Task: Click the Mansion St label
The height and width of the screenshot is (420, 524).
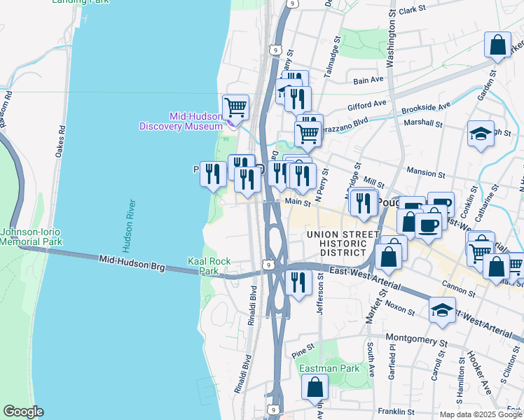Action: [x=426, y=173]
